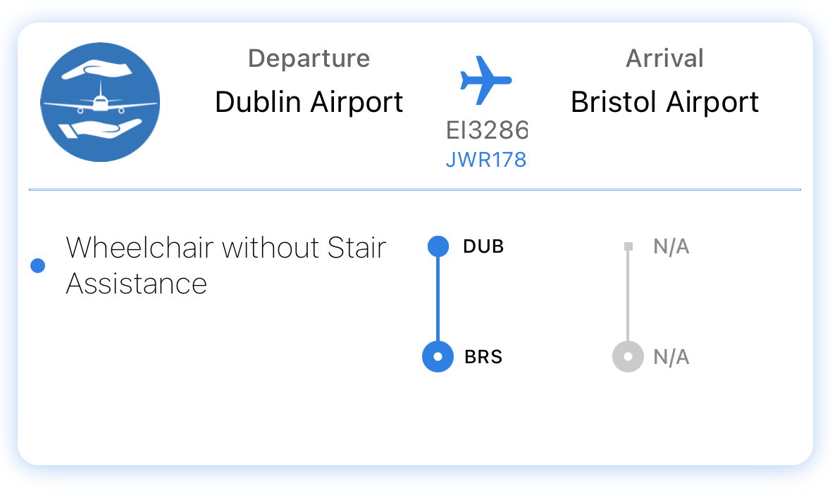Screen dimensions: 830x504
Task: Select Dublin Airport departure name
Action: point(309,102)
